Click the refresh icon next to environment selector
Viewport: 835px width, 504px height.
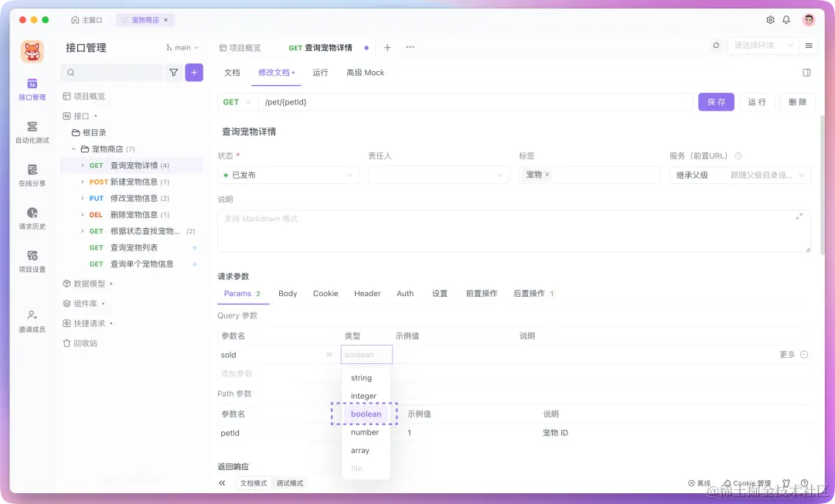pos(716,46)
